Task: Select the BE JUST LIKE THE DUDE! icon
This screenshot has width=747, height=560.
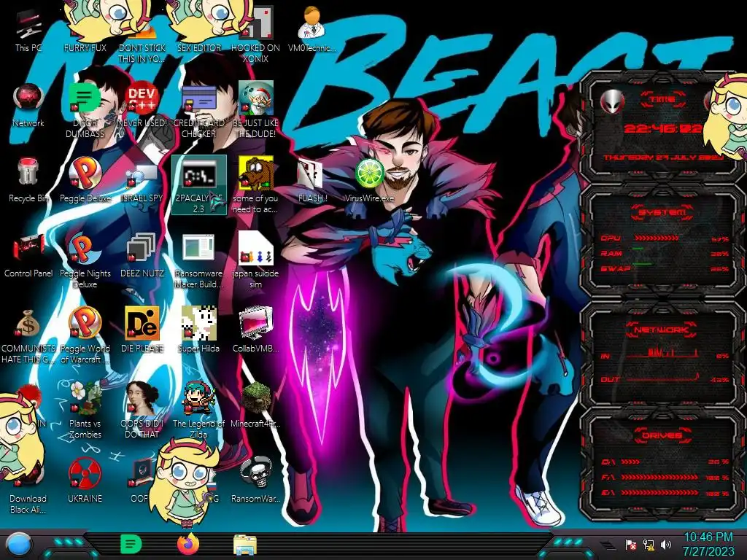Action: click(x=255, y=110)
